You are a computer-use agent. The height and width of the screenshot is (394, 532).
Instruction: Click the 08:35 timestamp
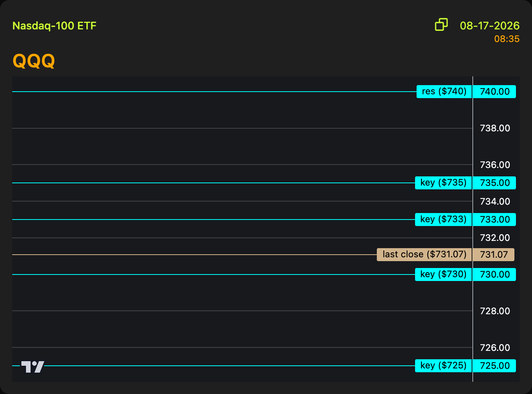point(507,39)
